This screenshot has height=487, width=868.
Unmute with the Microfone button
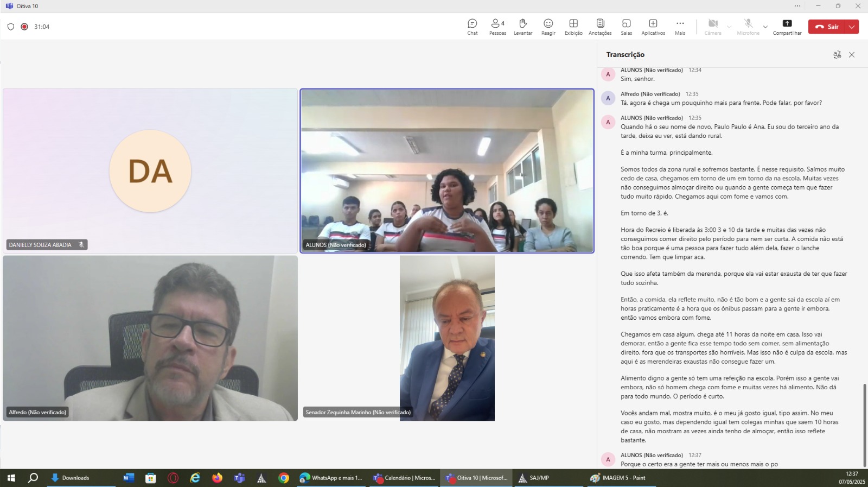pos(748,27)
